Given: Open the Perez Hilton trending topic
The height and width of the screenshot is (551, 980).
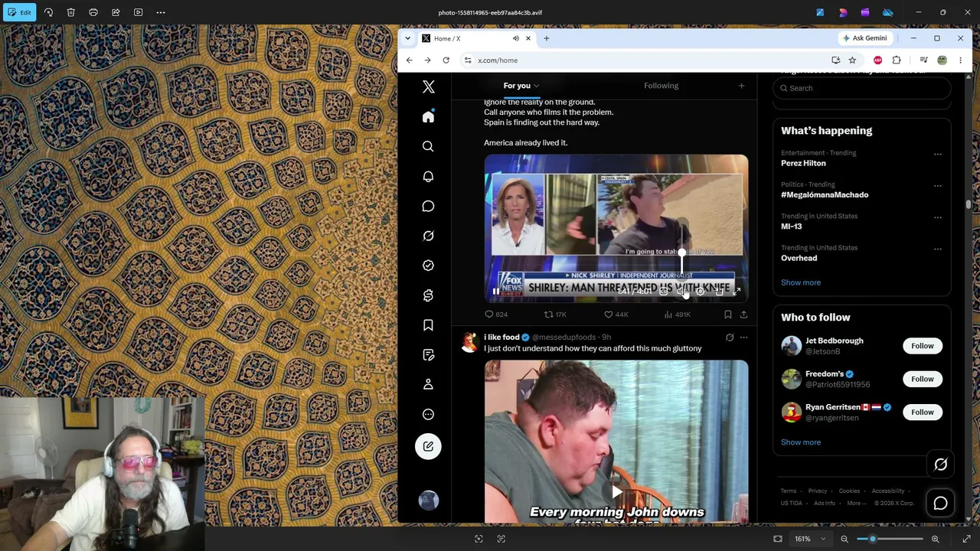Looking at the screenshot, I should (x=803, y=163).
